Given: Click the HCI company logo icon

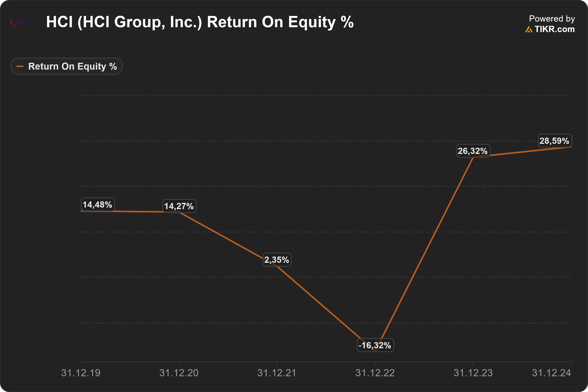Looking at the screenshot, I should [22, 22].
